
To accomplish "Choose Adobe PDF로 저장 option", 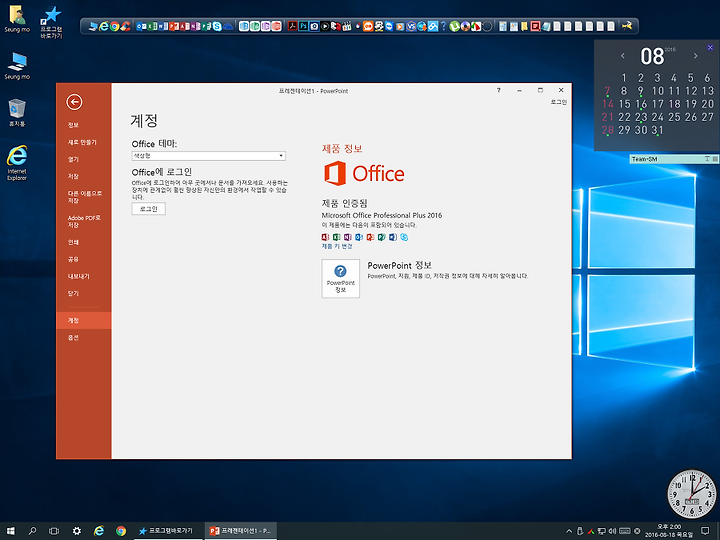I will (x=84, y=221).
